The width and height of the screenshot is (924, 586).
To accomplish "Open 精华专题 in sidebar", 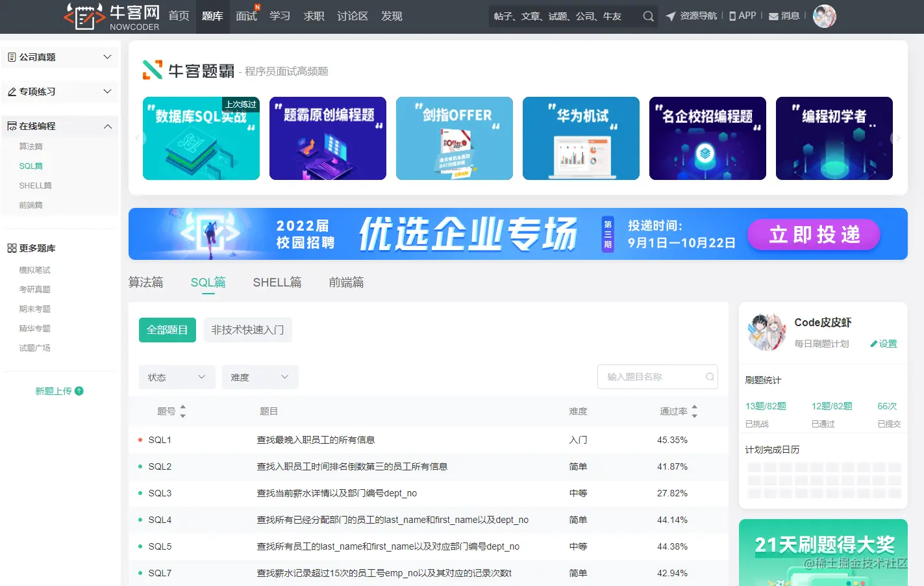I will coord(34,329).
